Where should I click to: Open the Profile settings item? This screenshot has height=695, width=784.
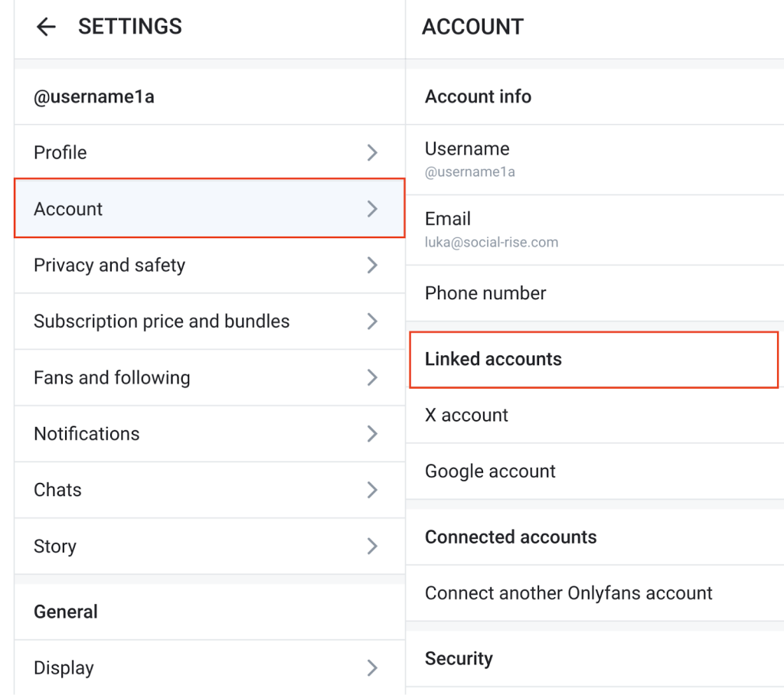click(x=60, y=152)
